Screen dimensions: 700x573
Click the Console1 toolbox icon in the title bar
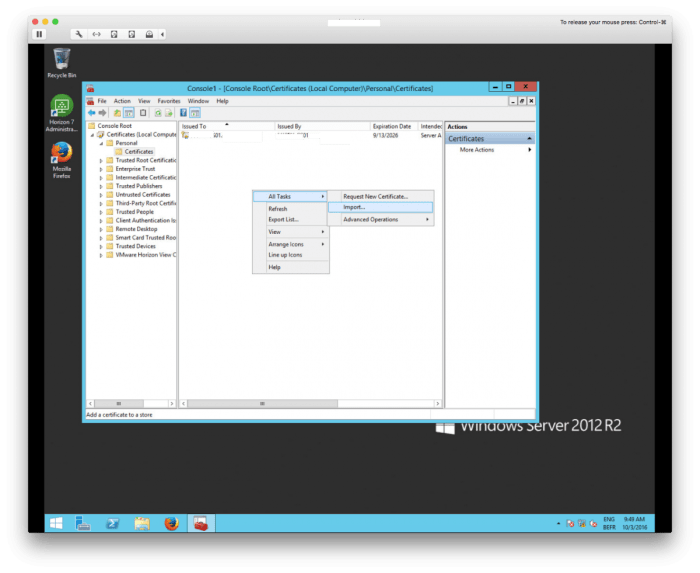click(91, 88)
